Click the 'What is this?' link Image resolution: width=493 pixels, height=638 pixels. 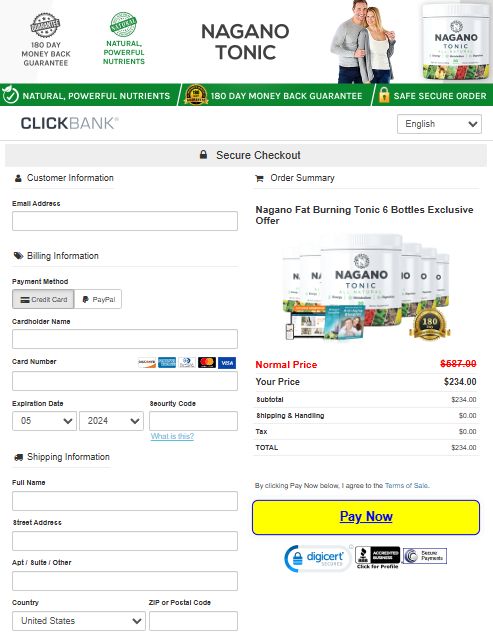[x=172, y=436]
